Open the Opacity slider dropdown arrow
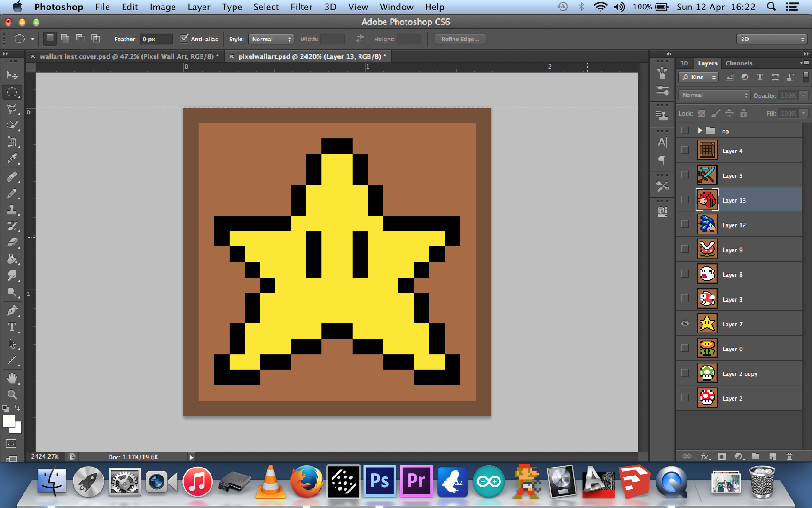 804,95
